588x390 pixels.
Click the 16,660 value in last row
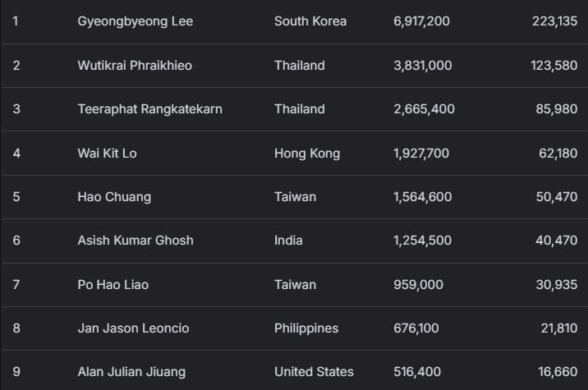click(x=556, y=372)
